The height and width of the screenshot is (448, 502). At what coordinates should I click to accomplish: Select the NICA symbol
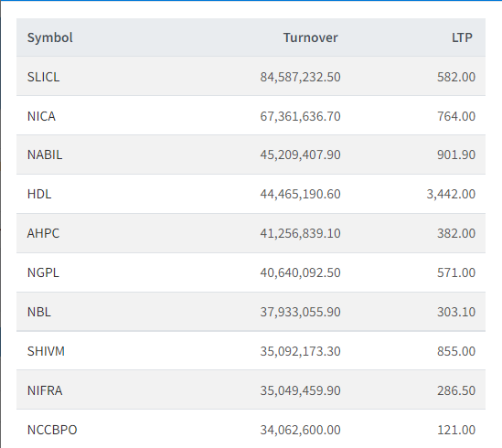pos(41,116)
